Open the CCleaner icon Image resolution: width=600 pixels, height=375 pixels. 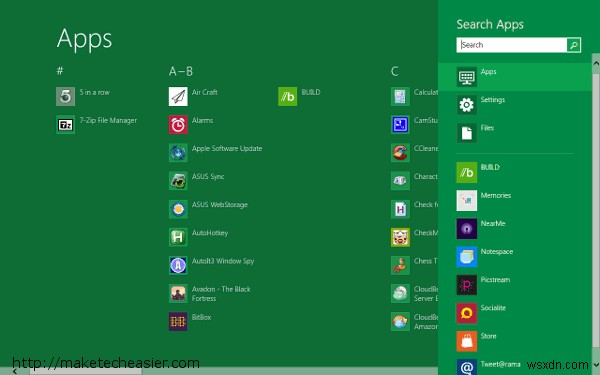[400, 153]
